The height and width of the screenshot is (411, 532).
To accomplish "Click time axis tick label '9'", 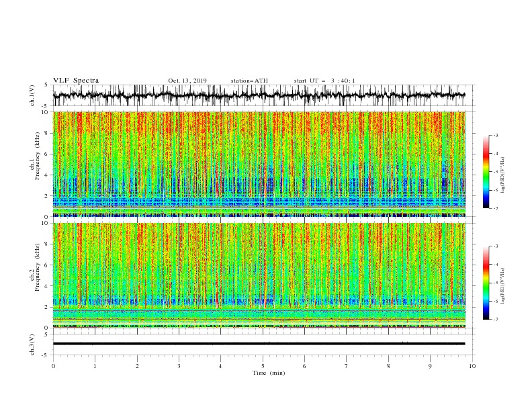I will [430, 366].
